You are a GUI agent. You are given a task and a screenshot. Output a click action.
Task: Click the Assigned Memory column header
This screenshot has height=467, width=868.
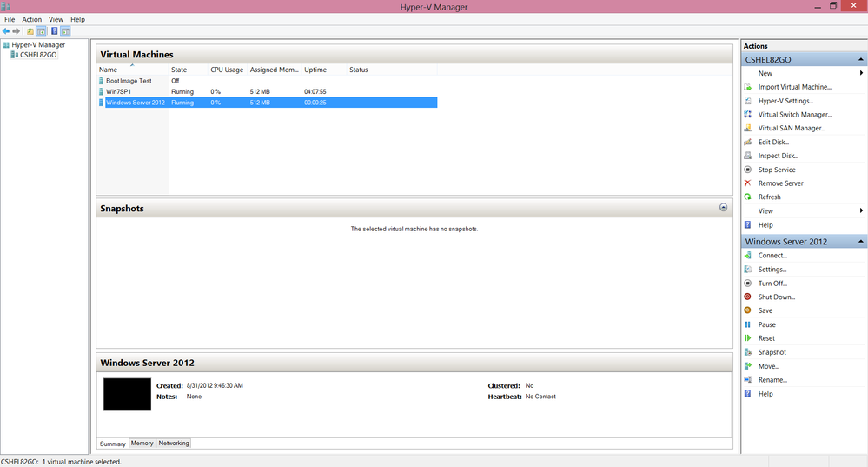click(x=274, y=70)
